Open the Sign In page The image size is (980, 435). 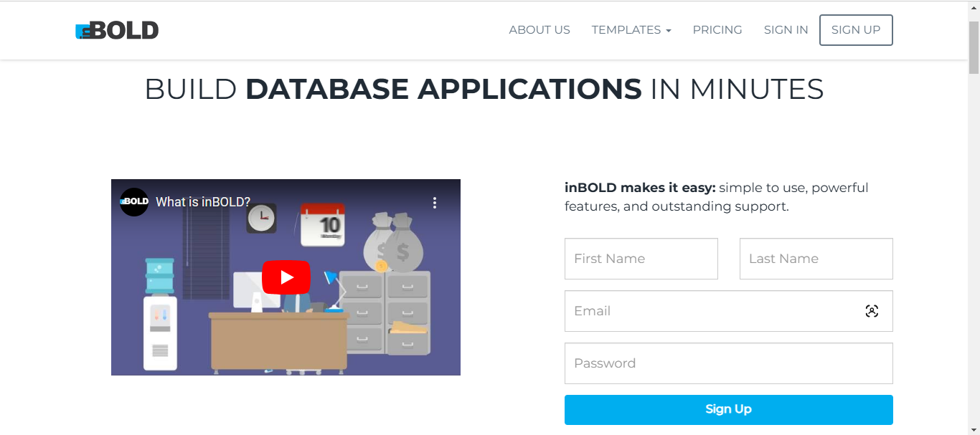pos(786,30)
